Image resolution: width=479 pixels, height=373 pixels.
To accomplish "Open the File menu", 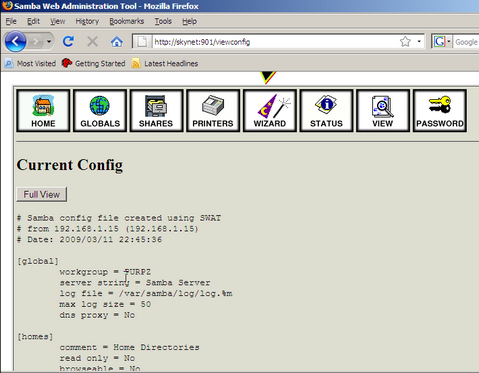I will 11,21.
